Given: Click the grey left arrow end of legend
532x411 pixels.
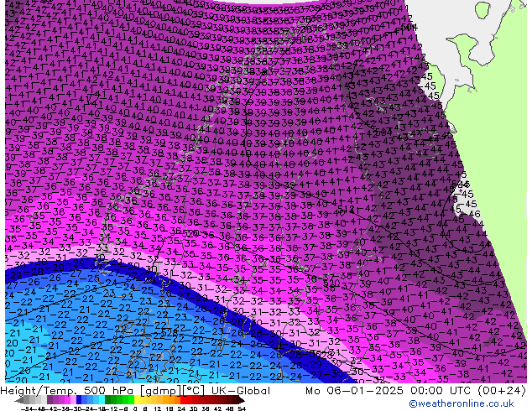Looking at the screenshot, I should [19, 400].
